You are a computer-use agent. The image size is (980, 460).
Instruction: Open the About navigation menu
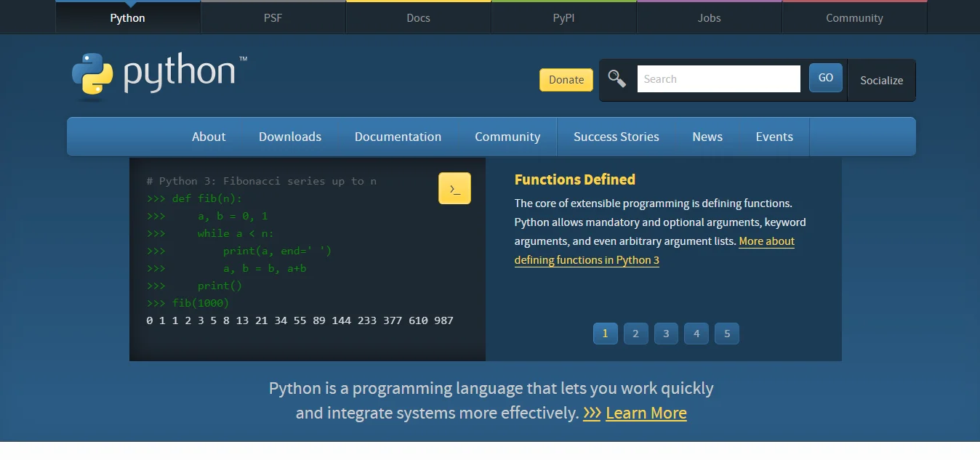[x=209, y=137]
